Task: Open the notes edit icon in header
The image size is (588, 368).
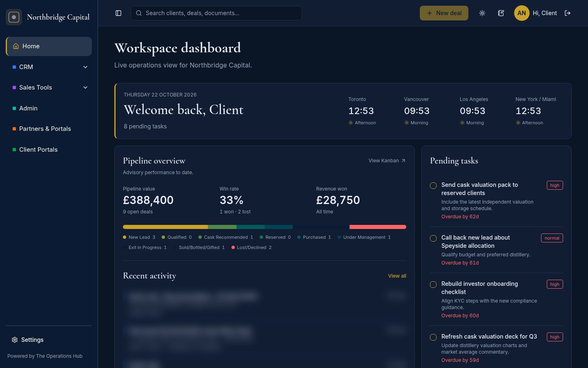Action: point(501,13)
